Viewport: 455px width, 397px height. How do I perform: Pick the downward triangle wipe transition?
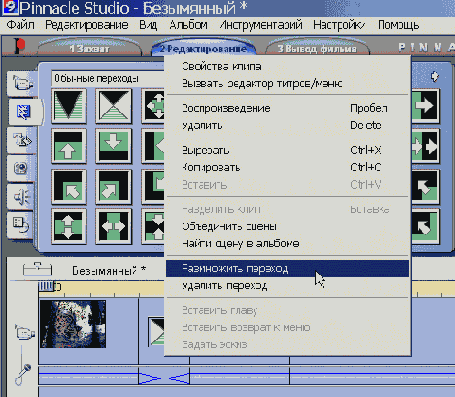pos(69,106)
